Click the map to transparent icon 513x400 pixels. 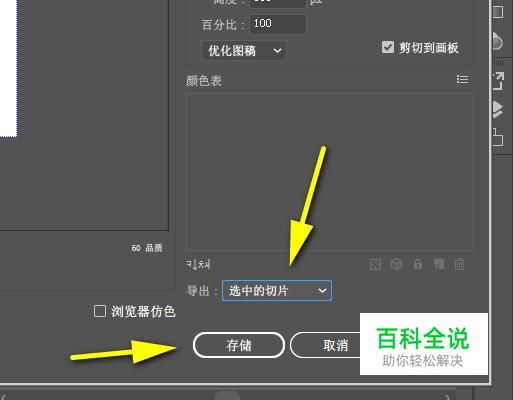(x=375, y=265)
